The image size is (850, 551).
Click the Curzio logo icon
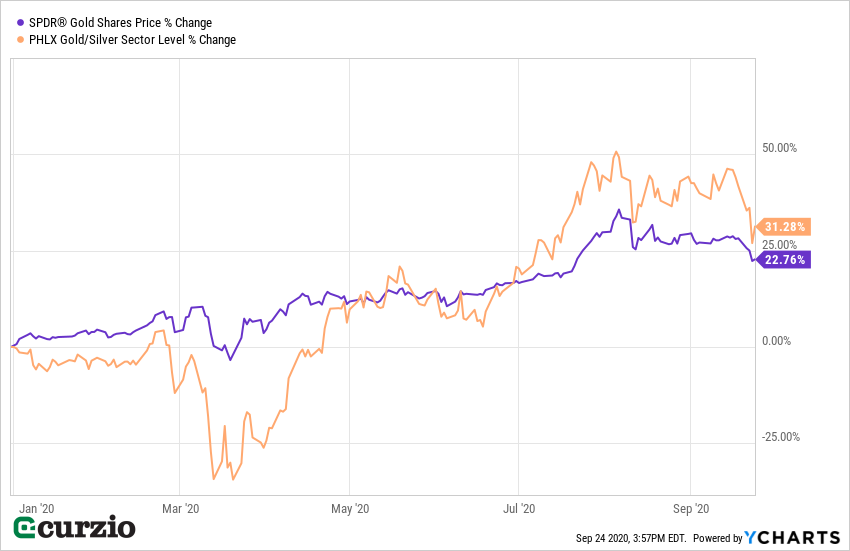coord(25,528)
